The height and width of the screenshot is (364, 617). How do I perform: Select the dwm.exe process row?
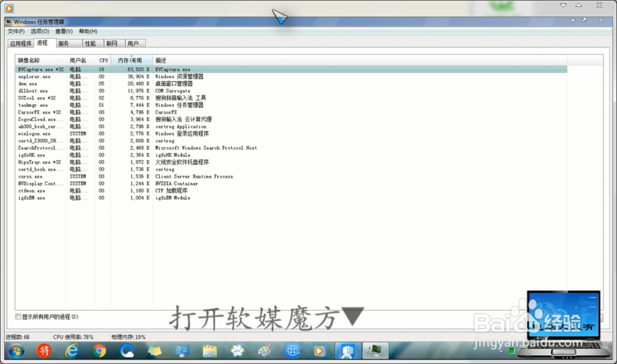point(291,83)
